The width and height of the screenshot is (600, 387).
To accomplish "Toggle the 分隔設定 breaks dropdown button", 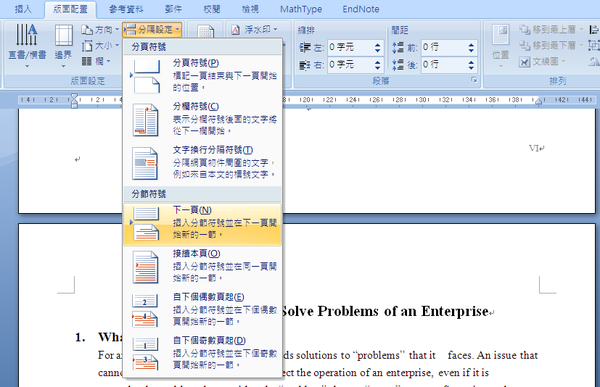I will 152,29.
